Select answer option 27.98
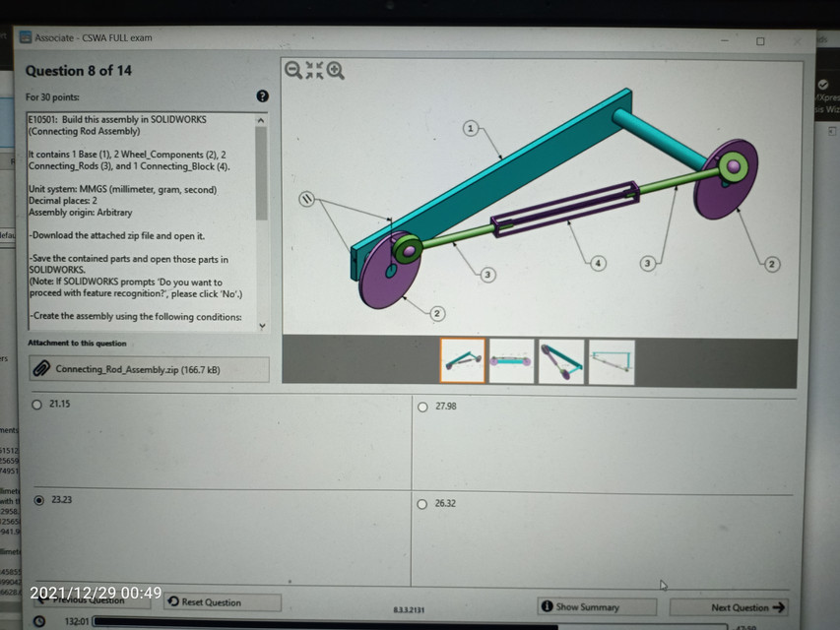The height and width of the screenshot is (630, 840). [421, 406]
